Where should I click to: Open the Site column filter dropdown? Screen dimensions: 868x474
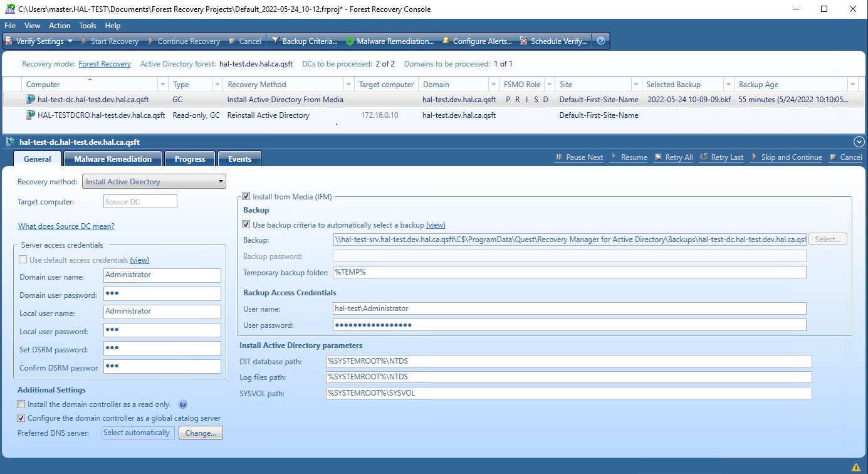coord(636,85)
